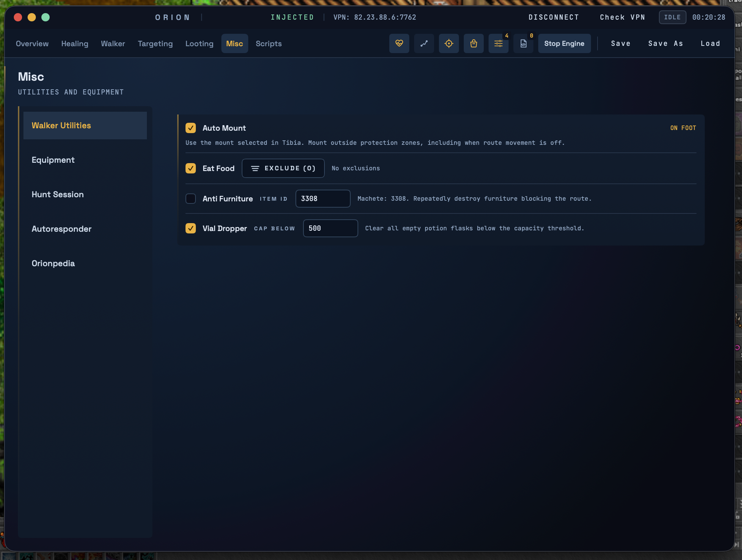Click the 'No exclusions' text

pos(356,168)
